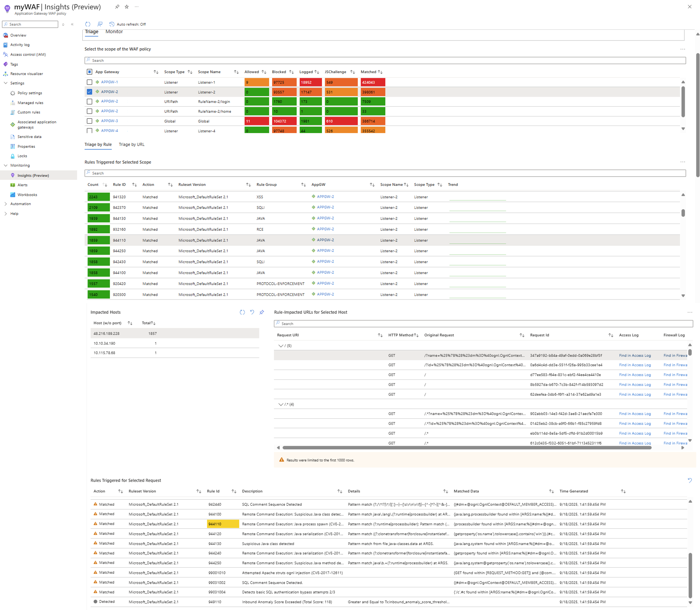The width and height of the screenshot is (700, 610).
Task: Switch to the Monitor tab
Action: click(114, 32)
